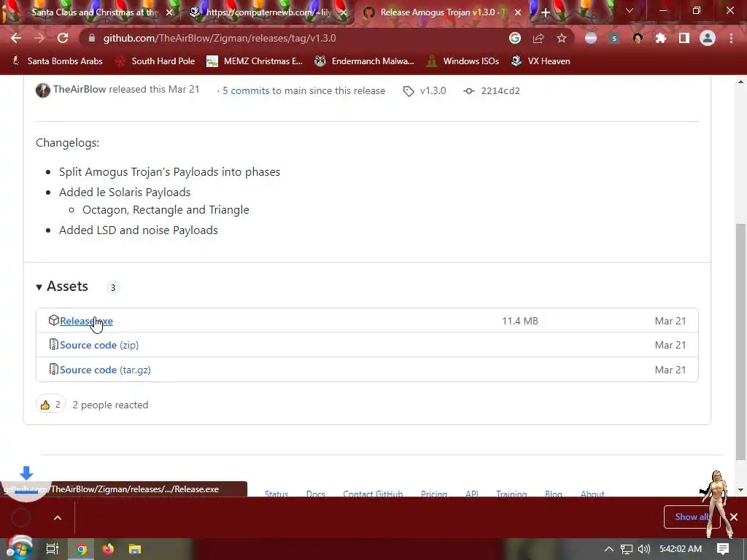747x560 pixels.
Task: Click the package icon beside Release.exe
Action: pos(54,321)
